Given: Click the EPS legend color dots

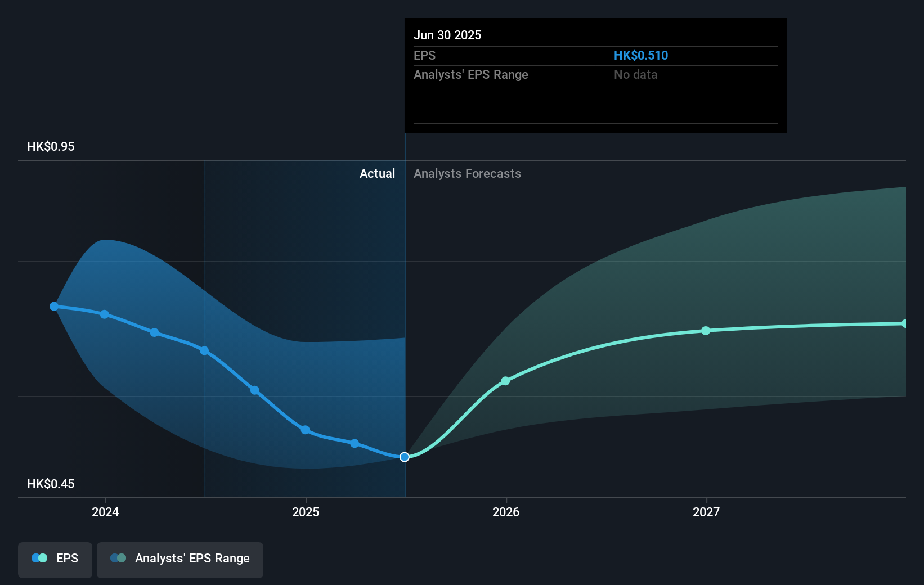Looking at the screenshot, I should 39,558.
